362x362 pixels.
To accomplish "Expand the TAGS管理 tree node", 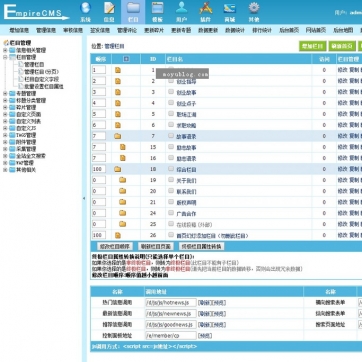I will click(5, 135).
